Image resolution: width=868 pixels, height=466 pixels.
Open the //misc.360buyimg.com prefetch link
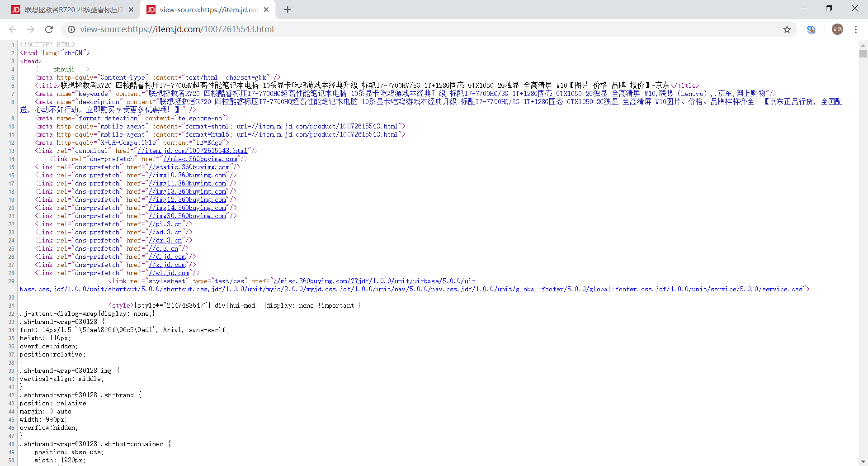(200, 159)
